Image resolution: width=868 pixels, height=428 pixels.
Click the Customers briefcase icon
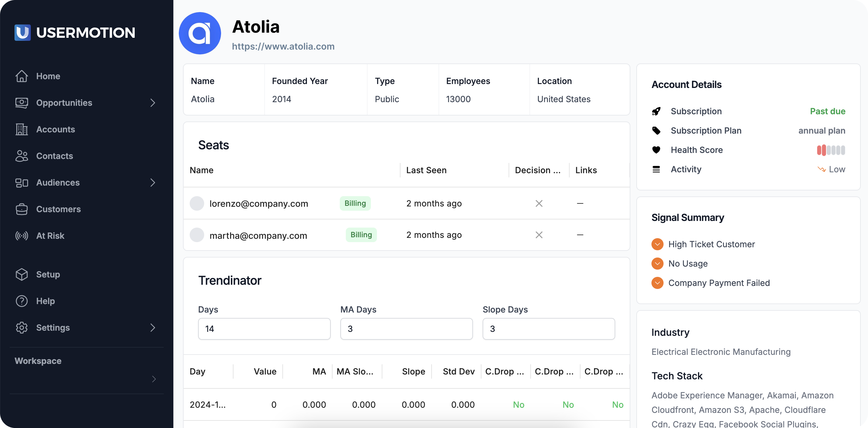point(21,209)
